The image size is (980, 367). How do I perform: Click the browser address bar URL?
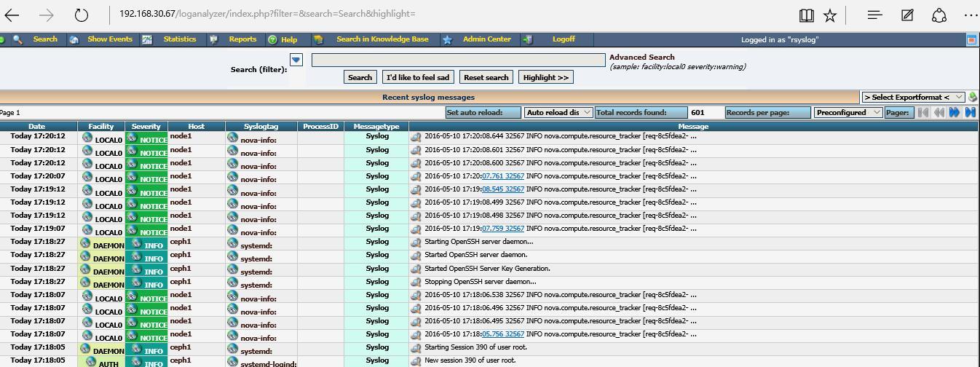tap(267, 14)
